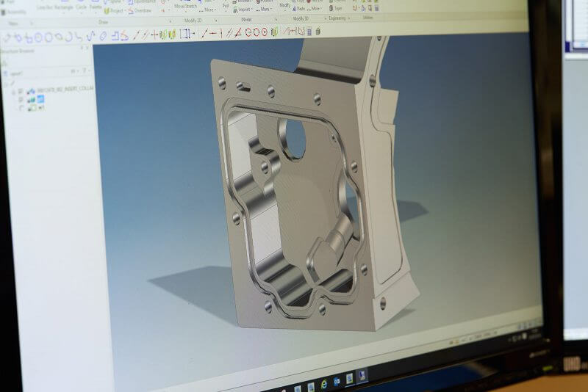
Task: Expand the Modify 2D group options arrow
Action: (216, 21)
